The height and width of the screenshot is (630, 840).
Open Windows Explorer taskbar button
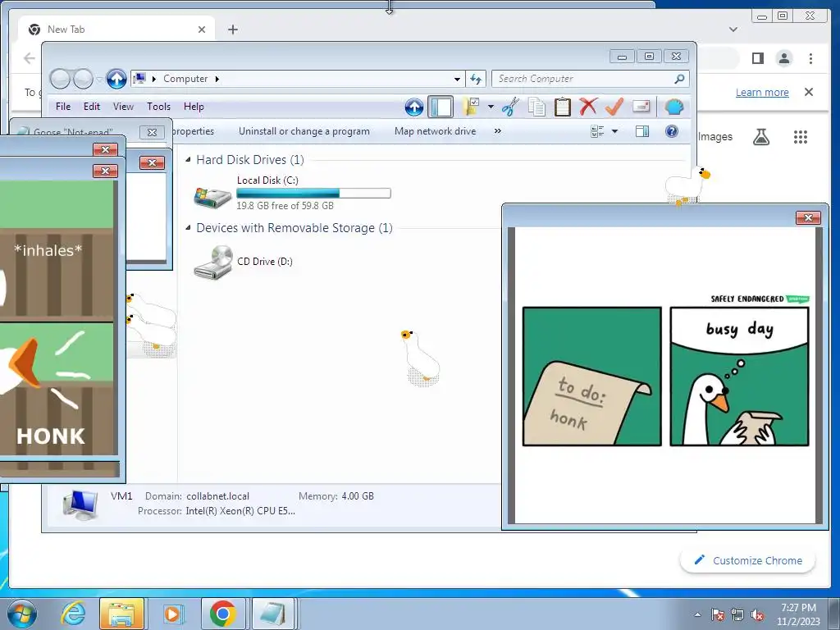tap(121, 614)
